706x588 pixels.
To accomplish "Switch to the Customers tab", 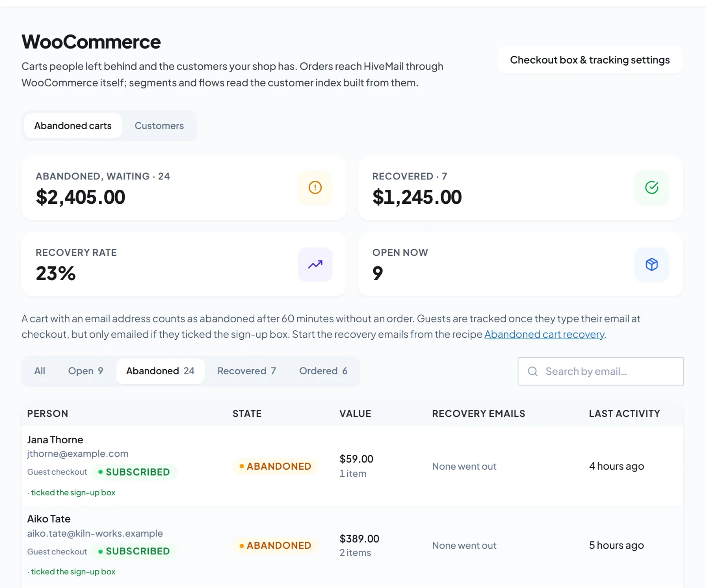I will point(159,126).
